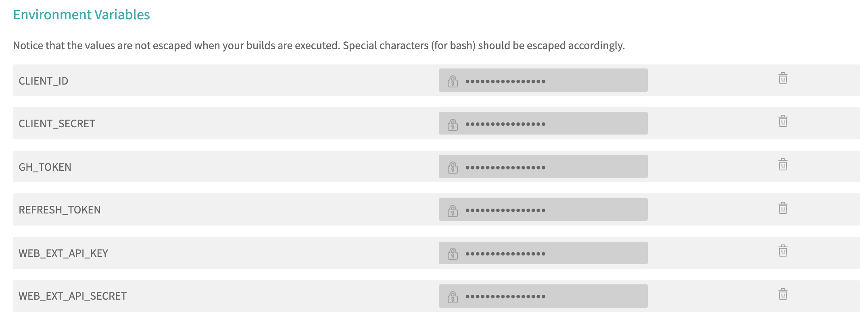Image resolution: width=868 pixels, height=319 pixels.
Task: Delete the CLIENT_SECRET variable with its trash icon
Action: [783, 121]
